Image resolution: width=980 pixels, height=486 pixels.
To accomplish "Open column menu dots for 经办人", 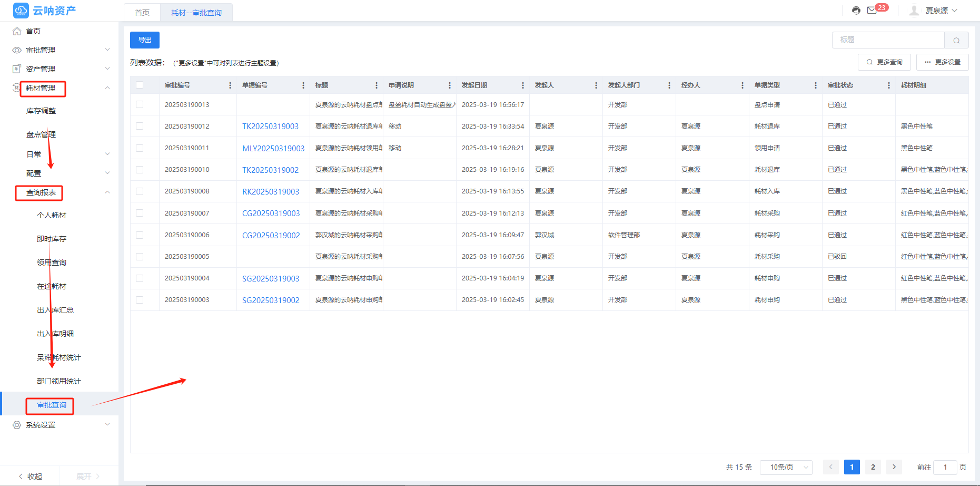I will [x=743, y=85].
